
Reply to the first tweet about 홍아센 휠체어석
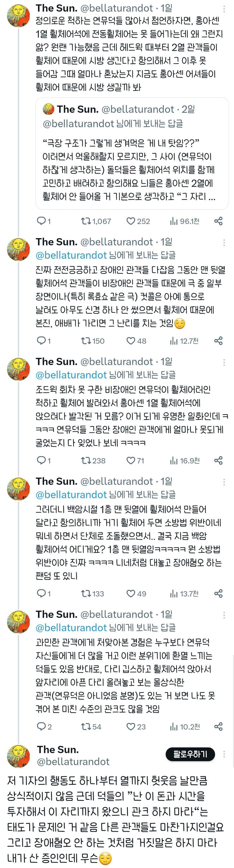(41, 221)
